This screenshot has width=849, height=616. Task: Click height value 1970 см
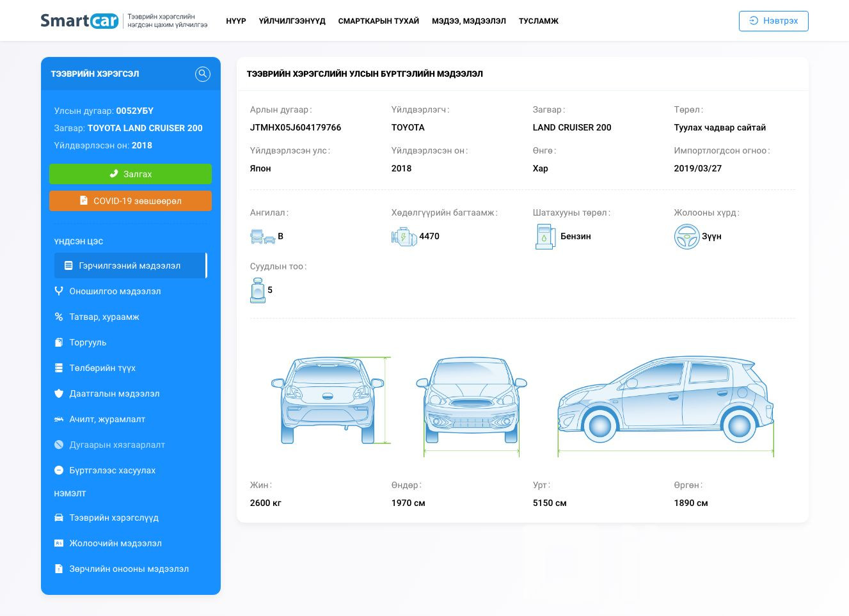tap(408, 503)
